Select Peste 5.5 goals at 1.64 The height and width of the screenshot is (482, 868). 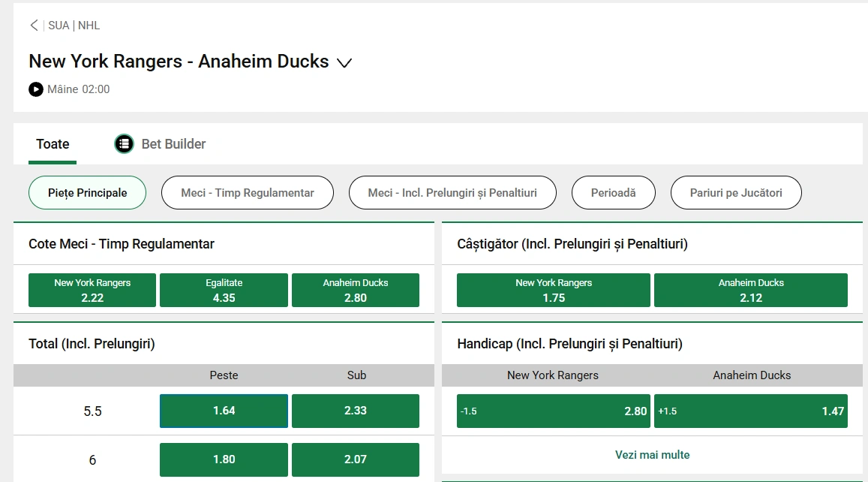click(223, 411)
